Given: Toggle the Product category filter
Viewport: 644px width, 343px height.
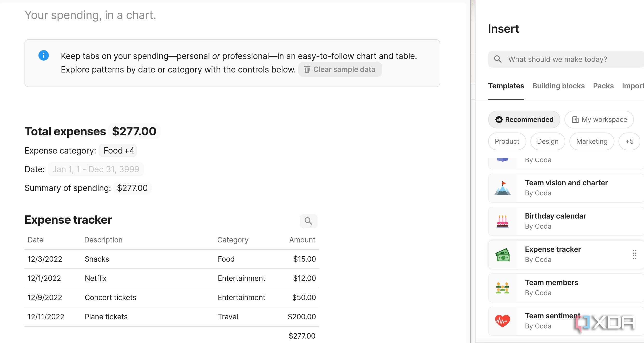Looking at the screenshot, I should 507,141.
